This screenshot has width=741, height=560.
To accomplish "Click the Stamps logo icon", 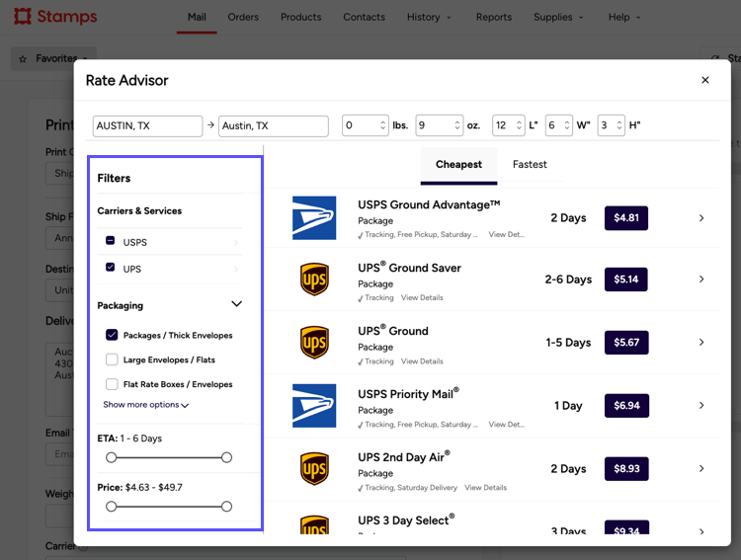I will tap(22, 16).
